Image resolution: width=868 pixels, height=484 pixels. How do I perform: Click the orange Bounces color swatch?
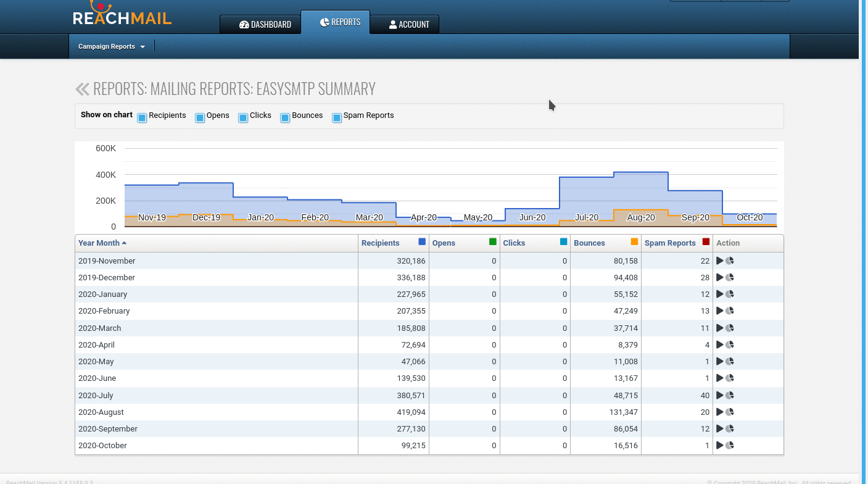[634, 242]
